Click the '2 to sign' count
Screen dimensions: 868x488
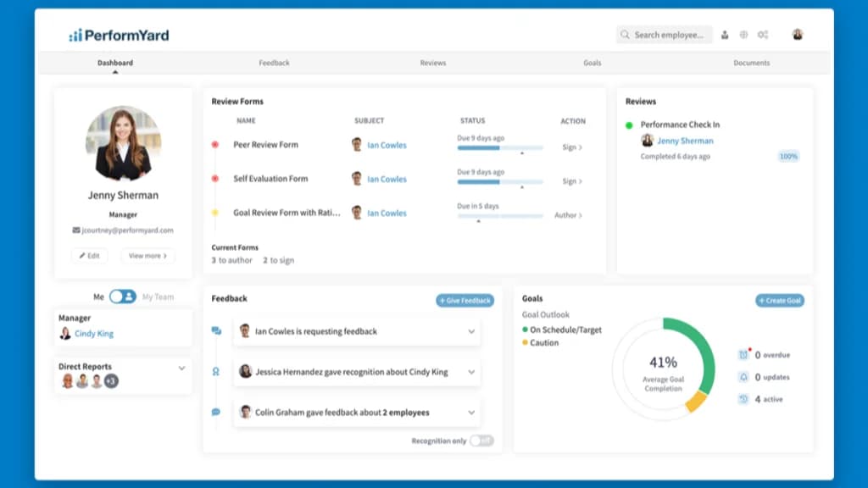tap(278, 260)
